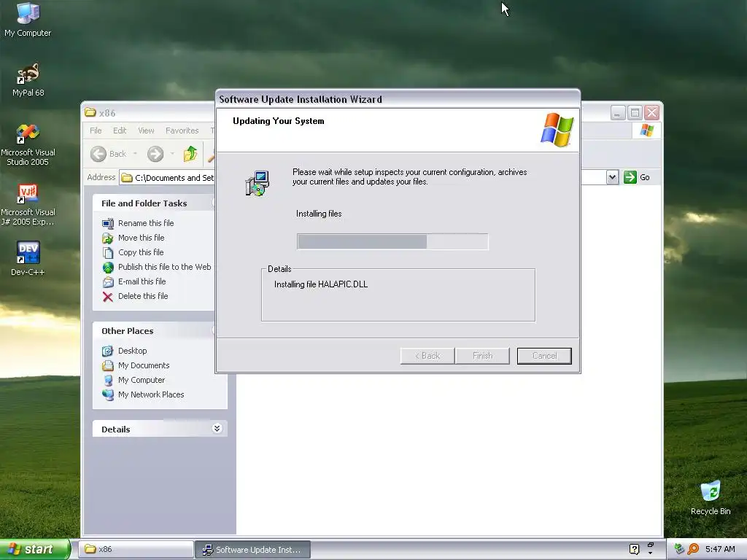Image resolution: width=747 pixels, height=560 pixels.
Task: Click the Desktop link in Other Places
Action: click(x=133, y=351)
